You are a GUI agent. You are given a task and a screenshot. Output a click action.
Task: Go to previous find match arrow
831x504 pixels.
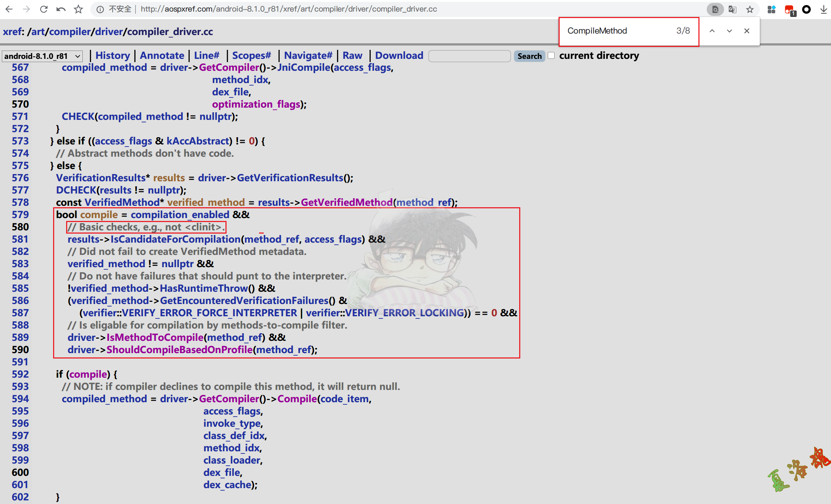pyautogui.click(x=712, y=31)
